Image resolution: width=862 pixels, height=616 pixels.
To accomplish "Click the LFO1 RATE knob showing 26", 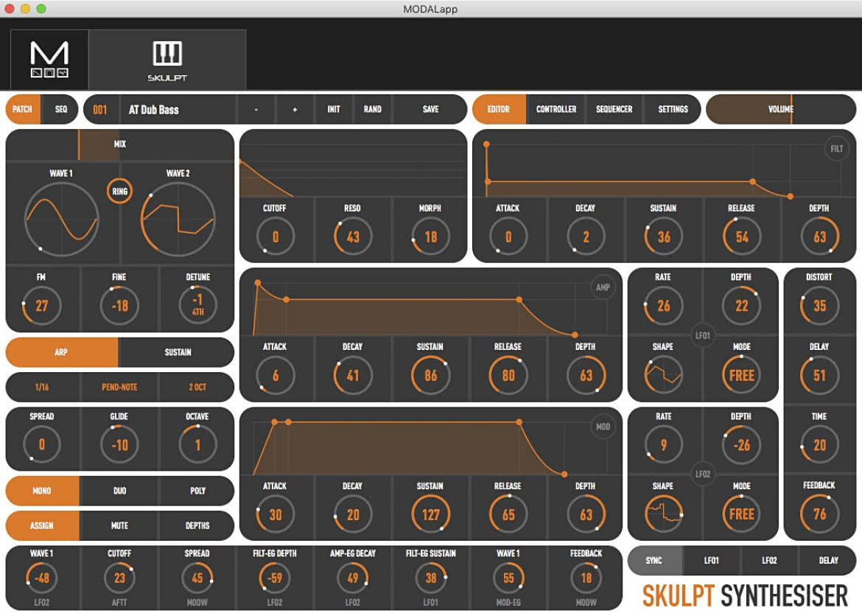I will 664,305.
